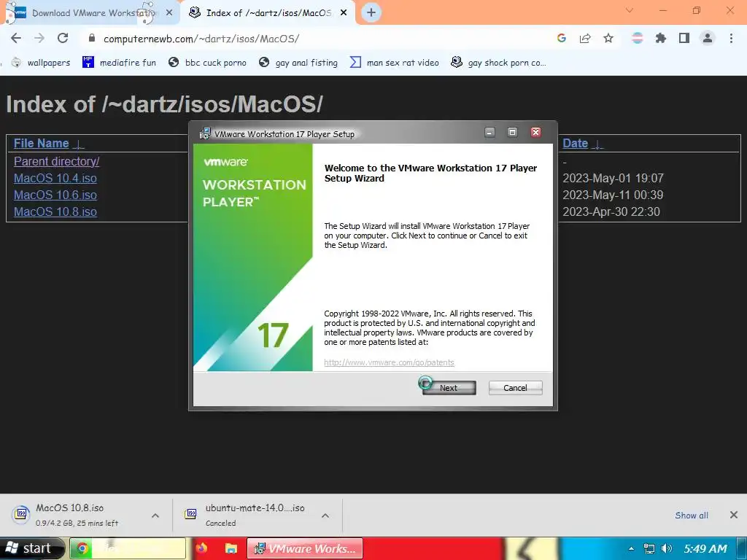Click the 5:49 AM clock
Image resolution: width=747 pixels, height=560 pixels.
coord(705,548)
